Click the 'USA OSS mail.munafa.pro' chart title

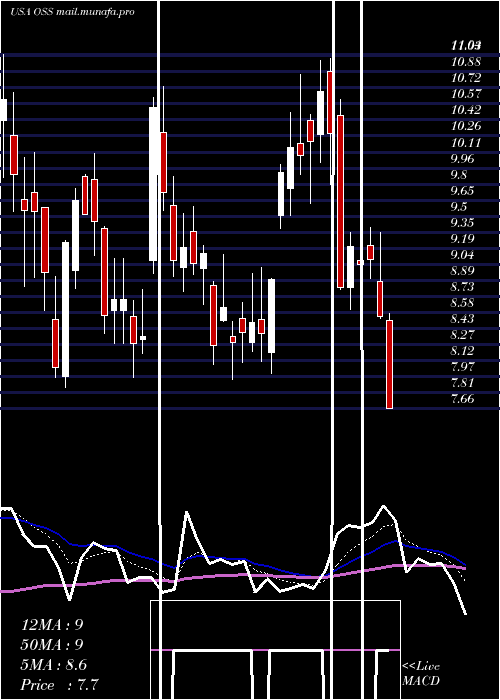pyautogui.click(x=72, y=12)
